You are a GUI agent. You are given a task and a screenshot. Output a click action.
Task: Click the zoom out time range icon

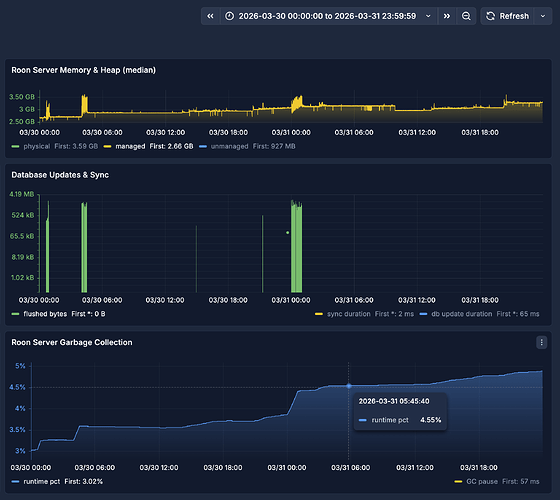[x=466, y=16]
